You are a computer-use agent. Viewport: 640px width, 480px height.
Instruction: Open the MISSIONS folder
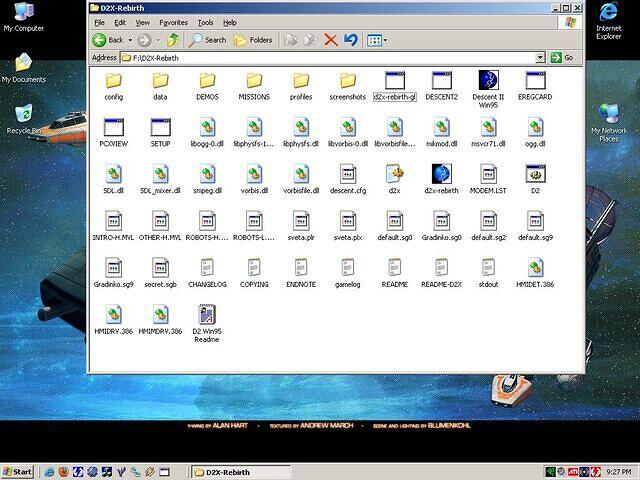pos(254,81)
